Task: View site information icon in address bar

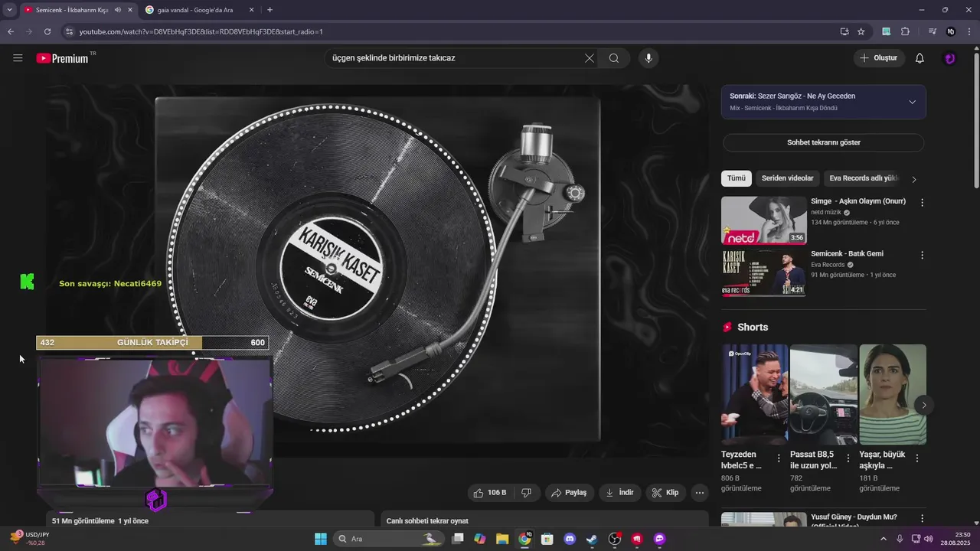Action: [69, 31]
